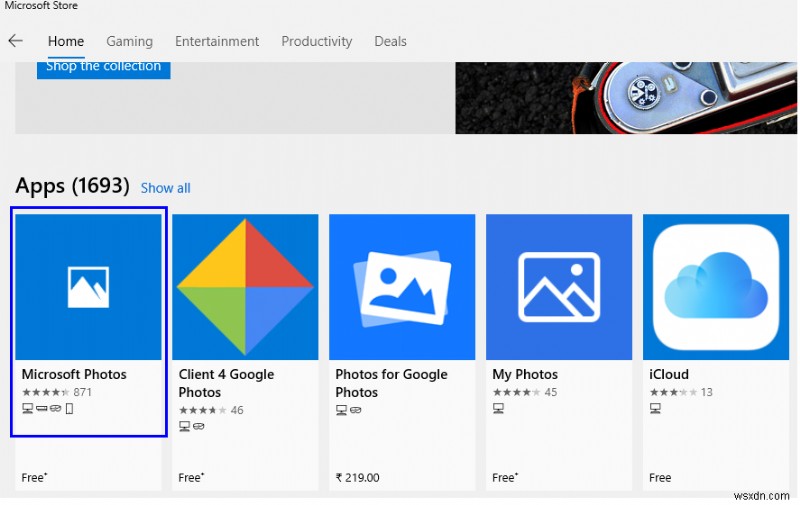This screenshot has width=800, height=505.
Task: Open Client 4 Google Photos app icon
Action: (245, 287)
